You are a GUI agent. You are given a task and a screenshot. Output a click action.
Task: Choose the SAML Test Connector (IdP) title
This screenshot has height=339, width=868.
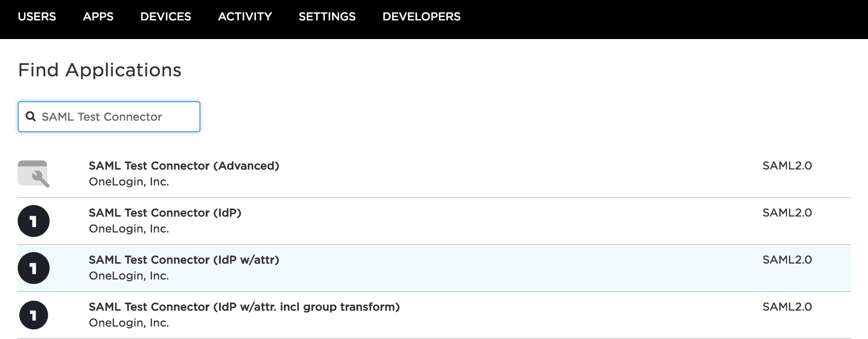[x=165, y=213]
